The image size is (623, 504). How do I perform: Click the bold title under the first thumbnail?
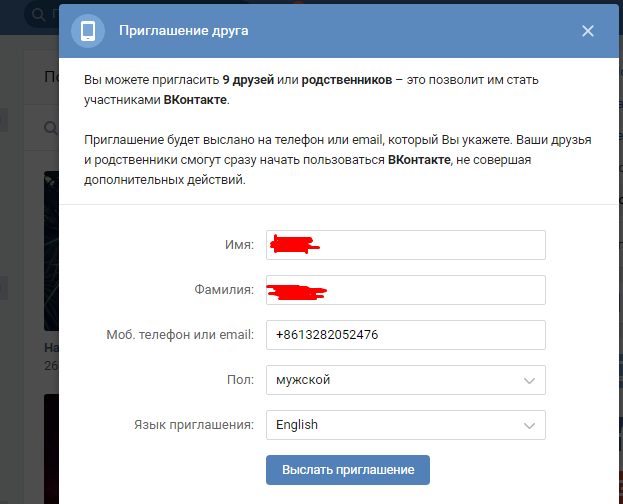coord(51,348)
